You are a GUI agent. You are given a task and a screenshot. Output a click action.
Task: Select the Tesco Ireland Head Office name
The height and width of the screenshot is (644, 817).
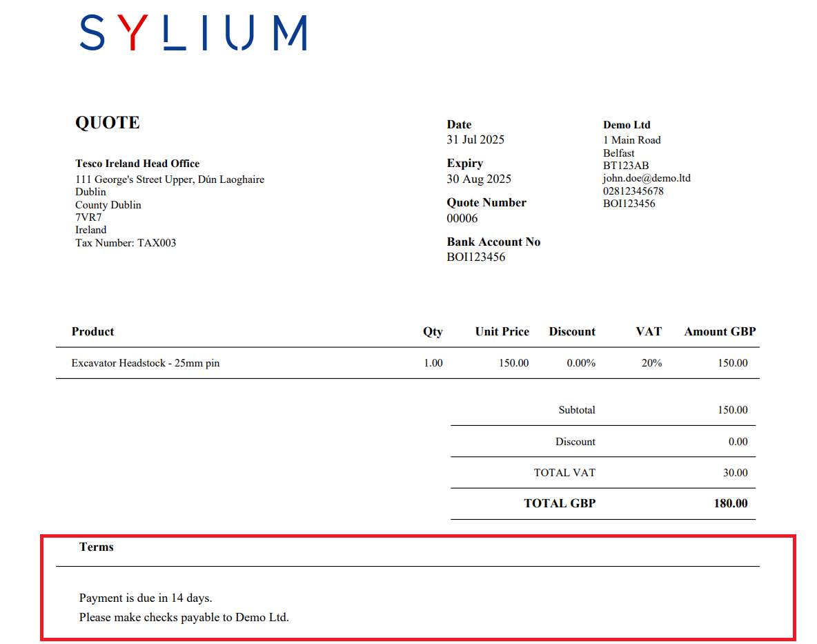click(137, 164)
